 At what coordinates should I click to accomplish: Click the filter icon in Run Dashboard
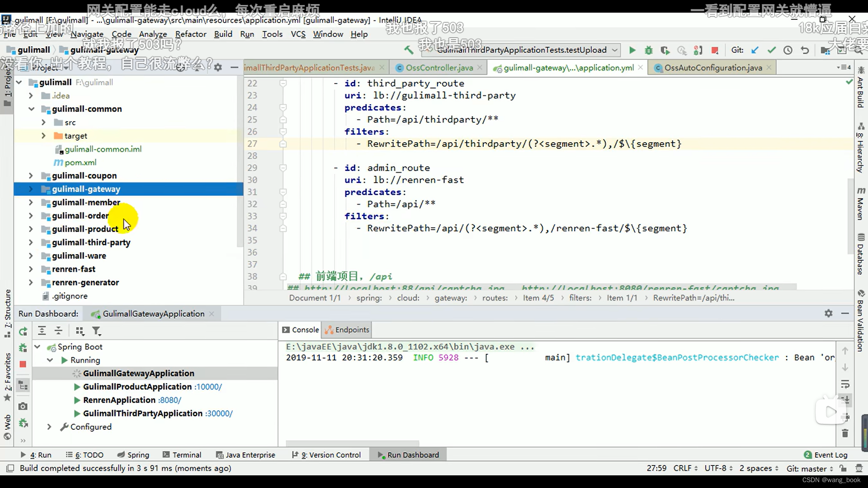click(97, 331)
